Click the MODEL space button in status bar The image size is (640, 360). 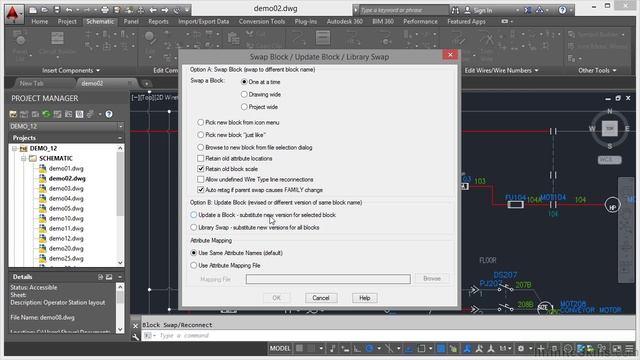point(280,348)
